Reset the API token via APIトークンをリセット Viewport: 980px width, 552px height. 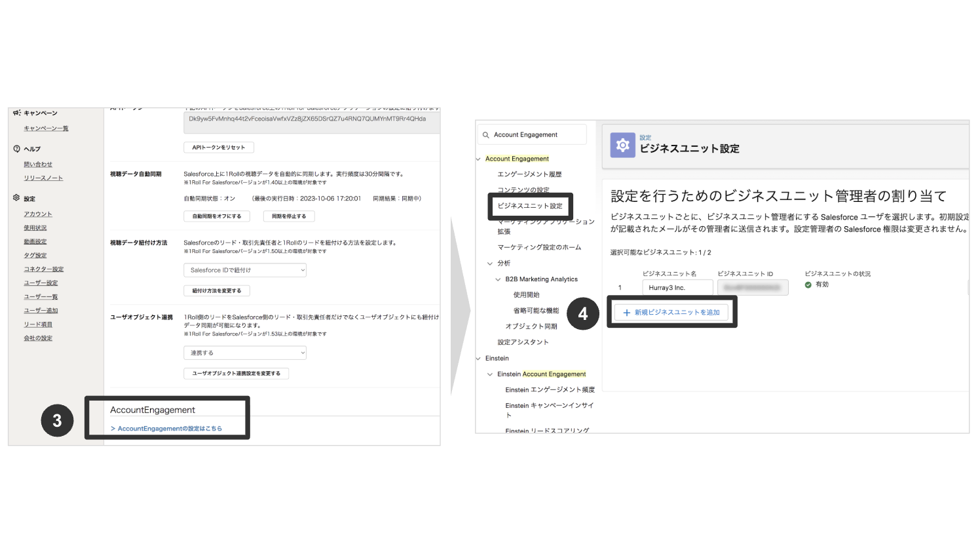[x=218, y=147]
